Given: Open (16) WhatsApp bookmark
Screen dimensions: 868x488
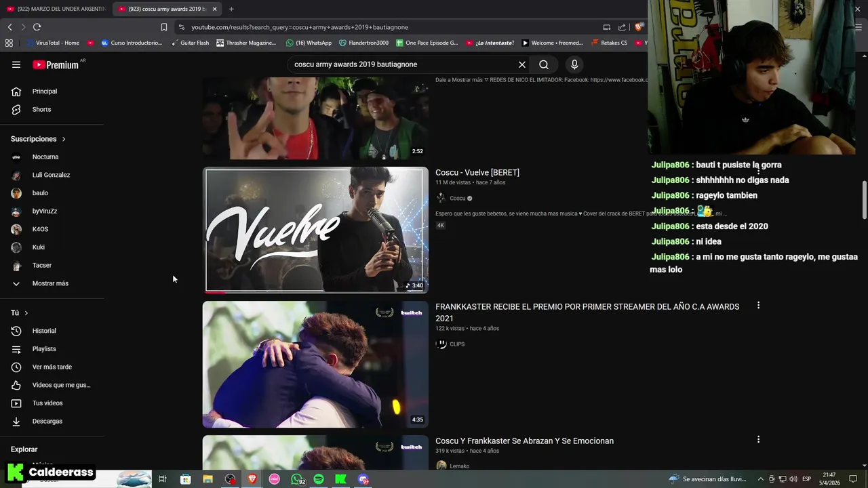Looking at the screenshot, I should [309, 43].
